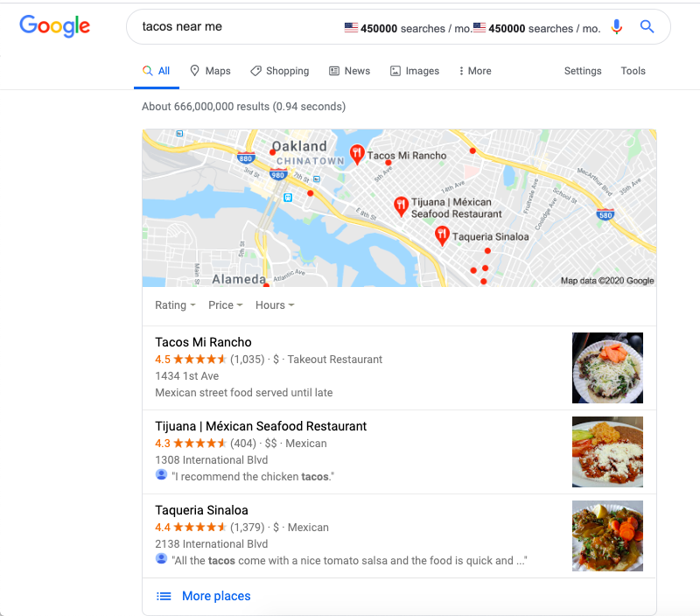Image resolution: width=700 pixels, height=616 pixels.
Task: Click the Google logo
Action: pos(54,26)
